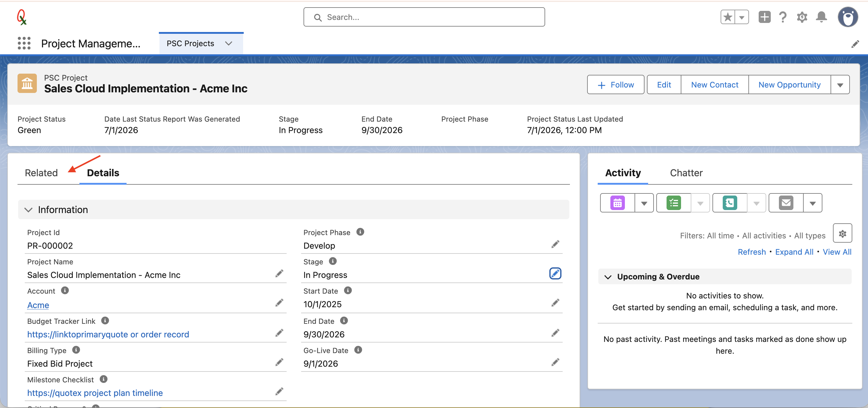Open the Setup gear icon
Viewport: 868px width, 408px height.
pyautogui.click(x=802, y=17)
